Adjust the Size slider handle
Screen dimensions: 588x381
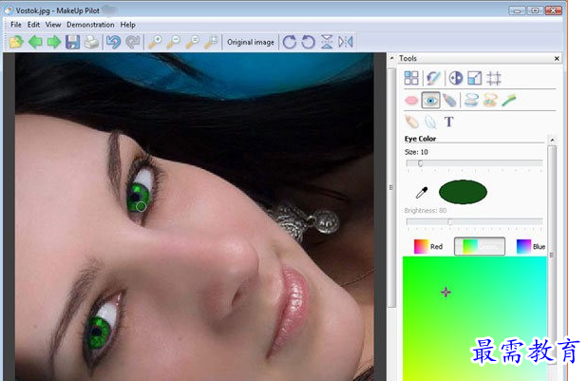pos(420,163)
